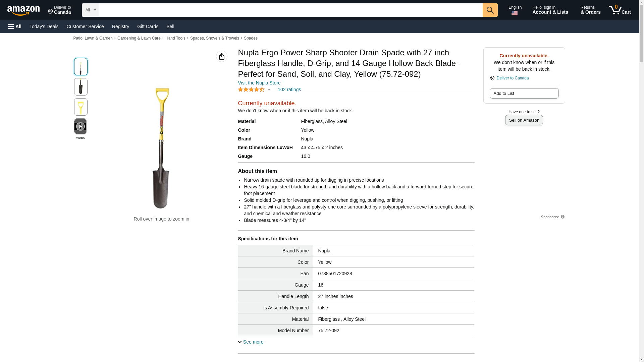The width and height of the screenshot is (644, 362).
Task: Play the product video thumbnail
Action: coord(80,126)
